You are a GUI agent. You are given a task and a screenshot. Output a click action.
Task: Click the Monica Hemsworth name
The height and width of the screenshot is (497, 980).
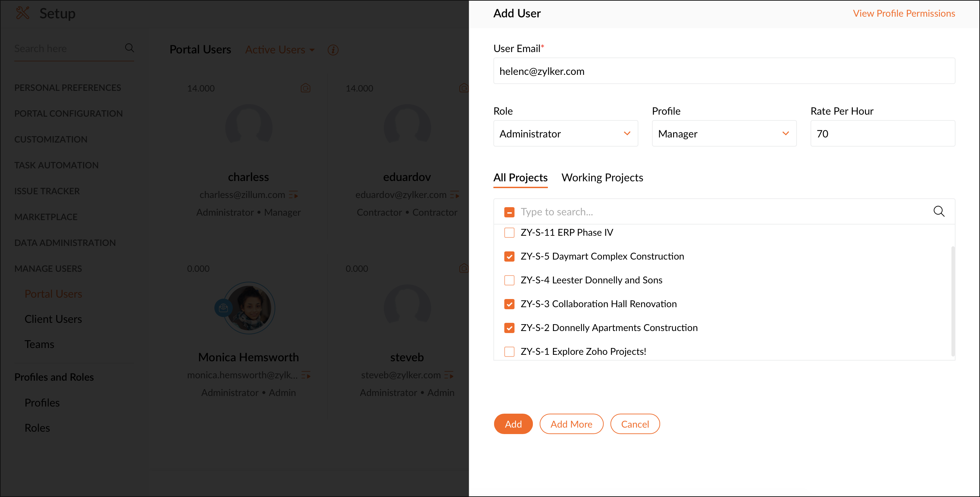click(248, 358)
